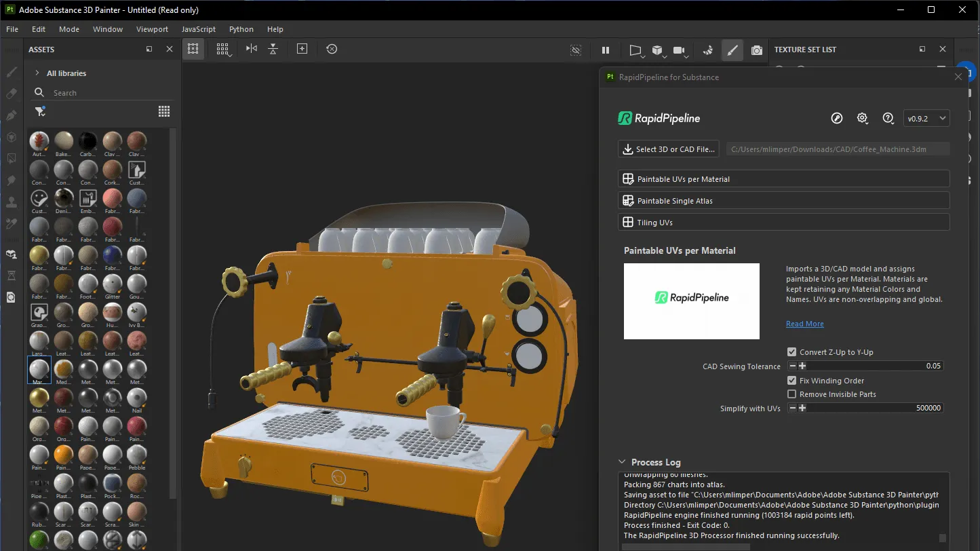The height and width of the screenshot is (551, 980).
Task: Enable Remove Invisible Parts checkbox
Action: 791,394
